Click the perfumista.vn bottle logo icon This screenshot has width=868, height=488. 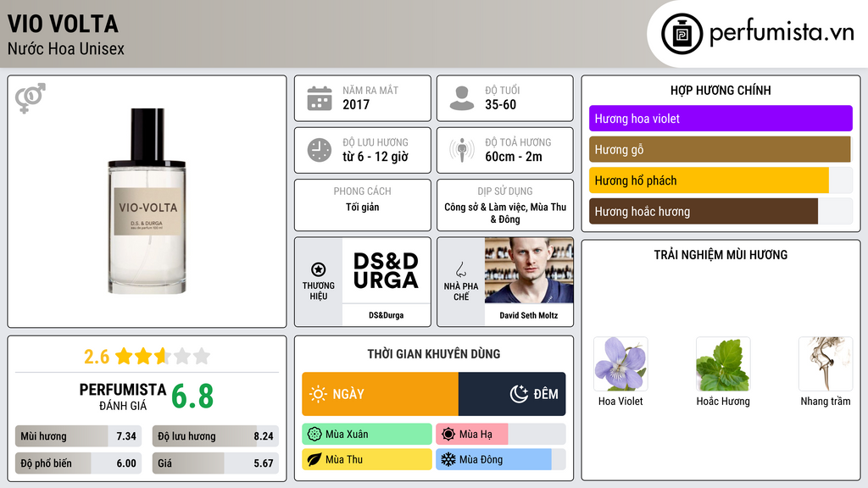click(x=682, y=34)
